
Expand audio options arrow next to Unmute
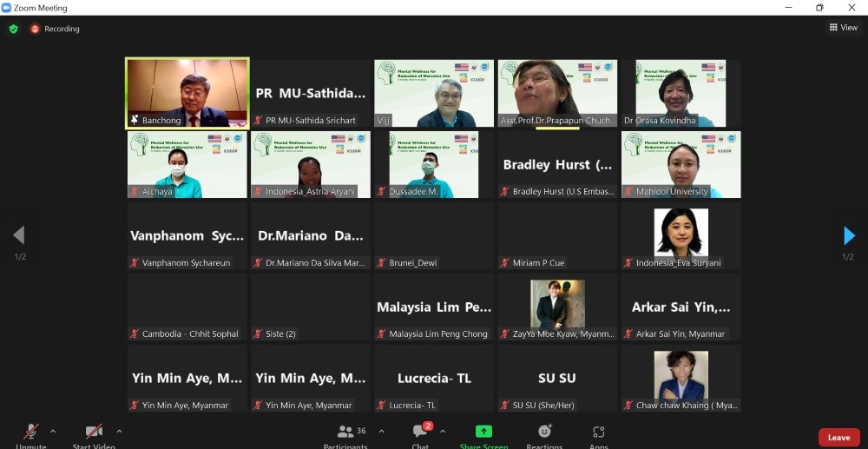click(53, 431)
